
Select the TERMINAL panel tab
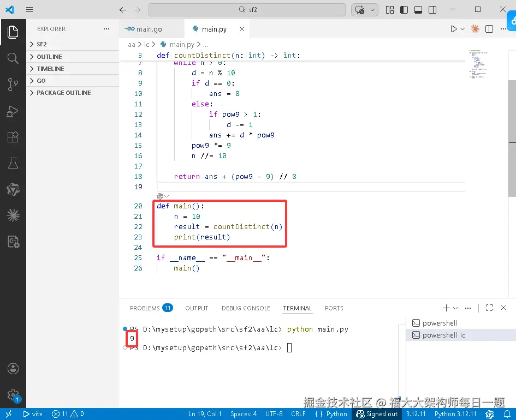(x=297, y=308)
